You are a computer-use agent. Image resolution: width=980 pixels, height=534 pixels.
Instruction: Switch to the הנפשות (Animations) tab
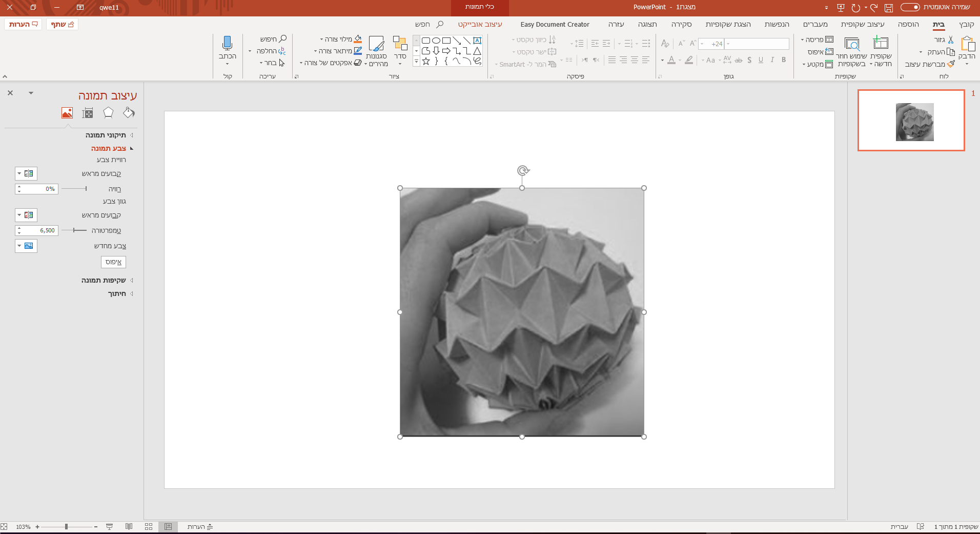tap(777, 24)
